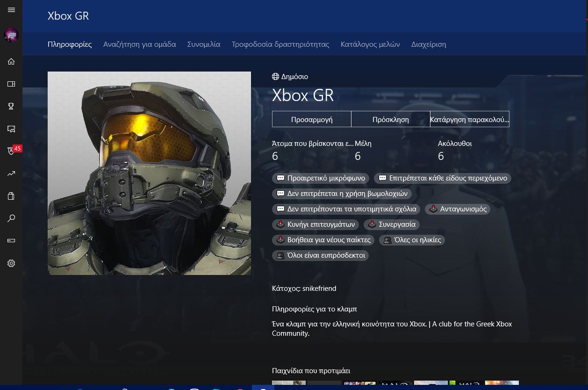This screenshot has width=588, height=390.
Task: Click the Κάτοχος: snikefriend owner text
Action: tap(304, 289)
